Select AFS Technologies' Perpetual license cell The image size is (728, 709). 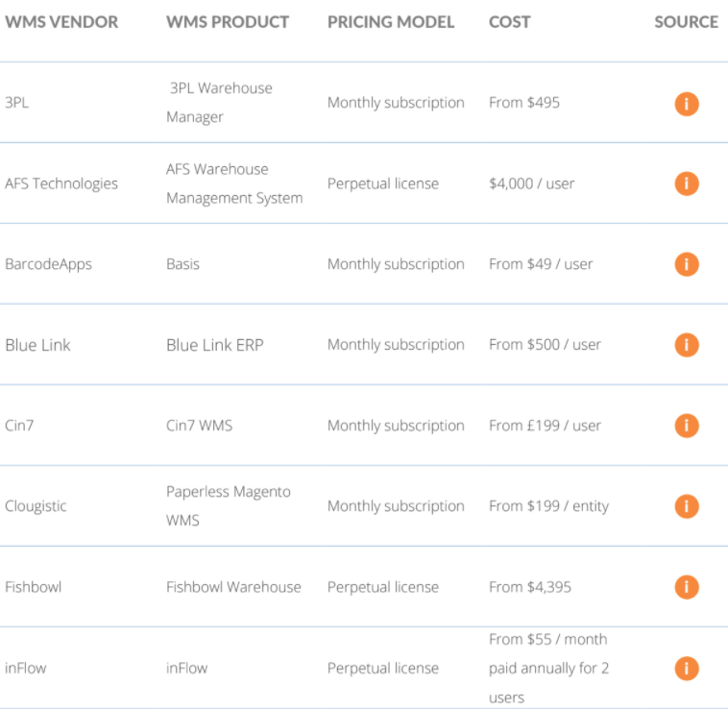[x=383, y=183]
